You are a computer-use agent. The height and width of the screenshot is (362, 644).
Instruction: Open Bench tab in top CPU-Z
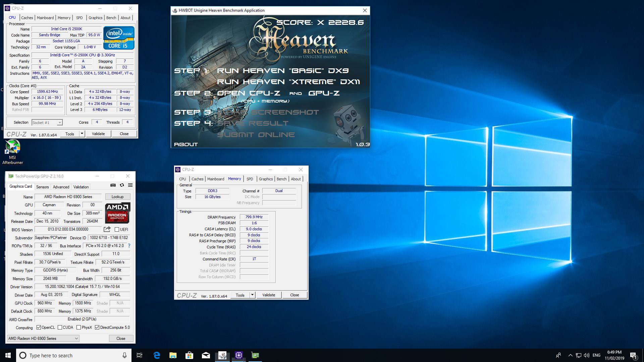point(111,18)
